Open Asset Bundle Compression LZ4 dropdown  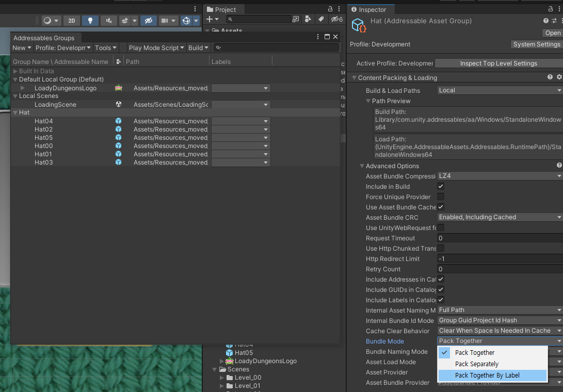[500, 176]
